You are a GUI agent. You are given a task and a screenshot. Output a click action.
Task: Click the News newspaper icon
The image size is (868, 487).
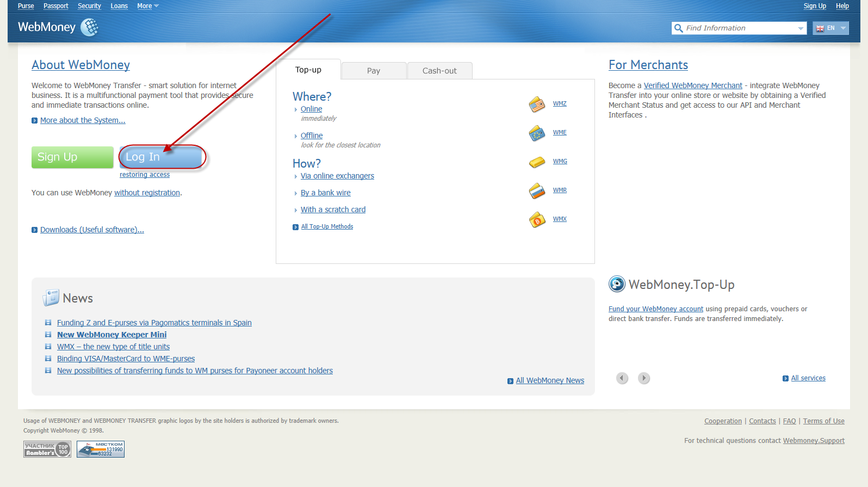(51, 298)
